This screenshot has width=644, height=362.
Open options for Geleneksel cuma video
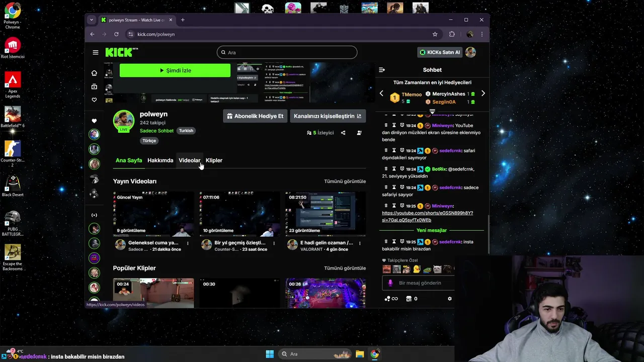[x=188, y=243]
